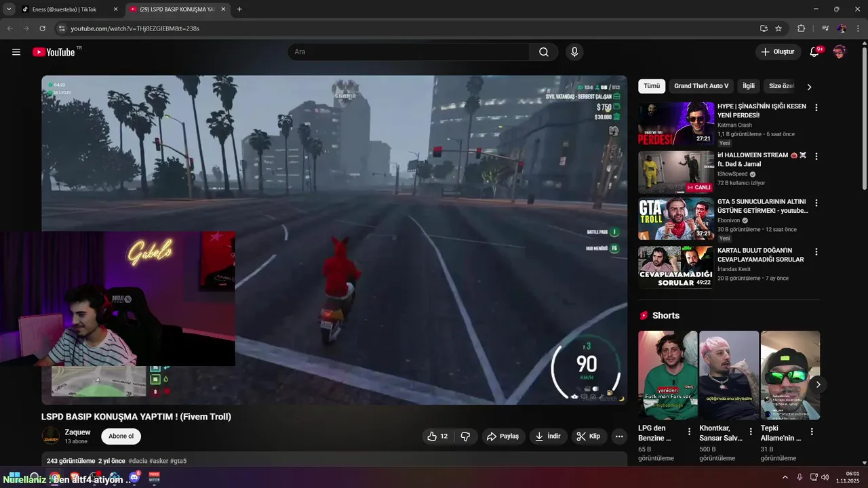
Task: Open Chrome three-dot menu
Action: click(858, 28)
